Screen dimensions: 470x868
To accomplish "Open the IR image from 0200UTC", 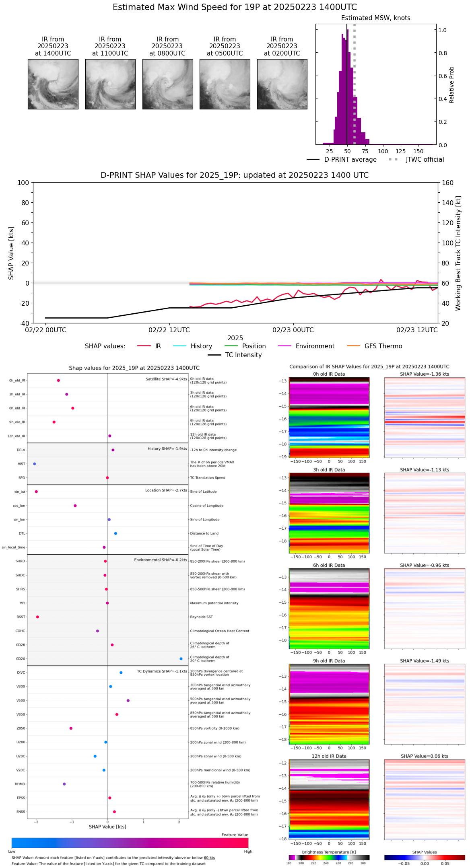I will (x=282, y=84).
